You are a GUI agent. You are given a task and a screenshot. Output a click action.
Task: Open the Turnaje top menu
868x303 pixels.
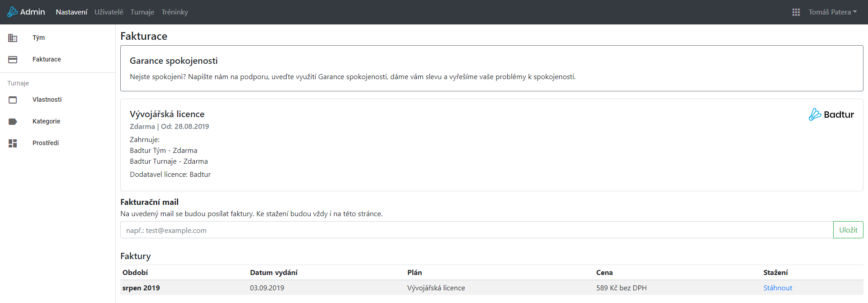click(142, 12)
